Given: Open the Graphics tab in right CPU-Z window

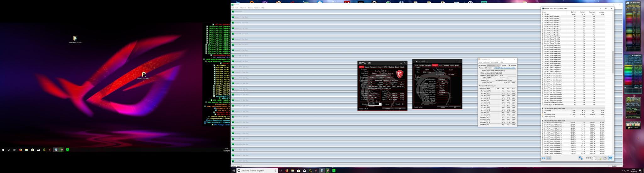Looking at the screenshot, I should [x=446, y=65].
